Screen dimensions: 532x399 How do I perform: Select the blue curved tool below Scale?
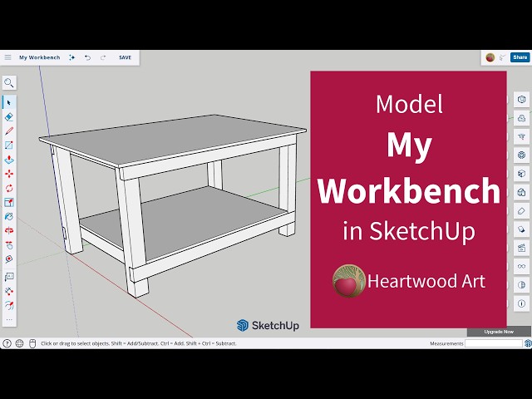point(9,216)
